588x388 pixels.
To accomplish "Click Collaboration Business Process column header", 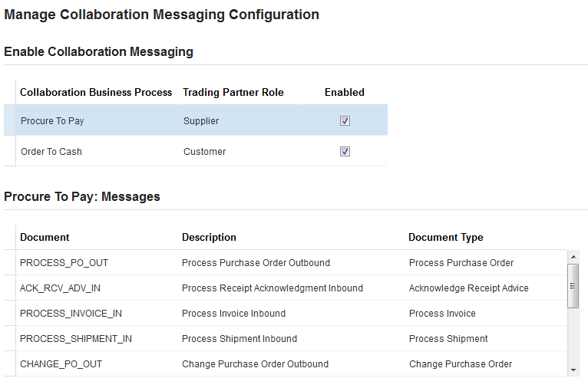I will pos(96,92).
